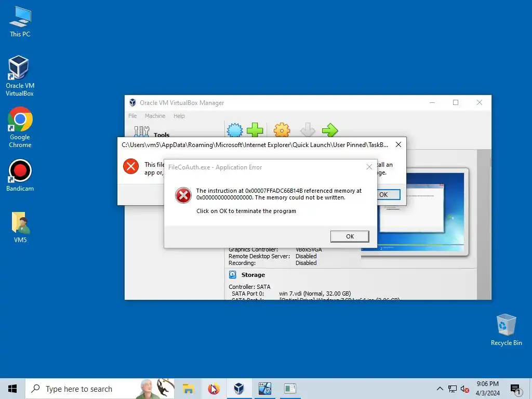The width and height of the screenshot is (532, 399).
Task: Select the Oracle VM VirtualBox desktop shortcut
Action: [20, 76]
